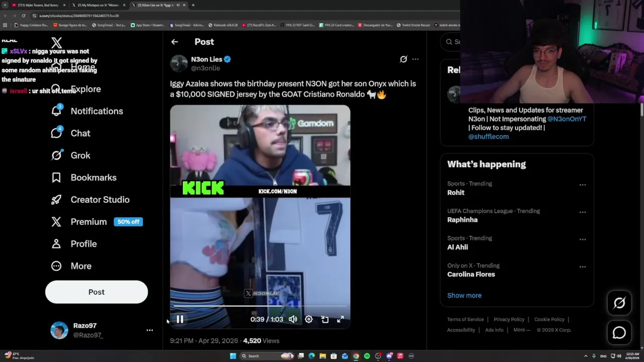Open N3on Lies profile avatar
The height and width of the screenshot is (362, 644).
[179, 63]
